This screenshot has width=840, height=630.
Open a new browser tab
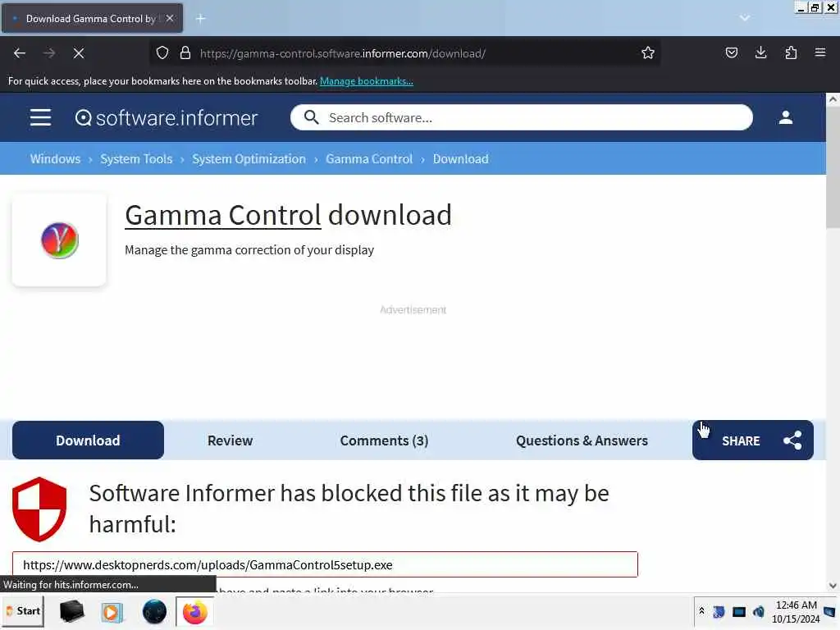pos(200,19)
